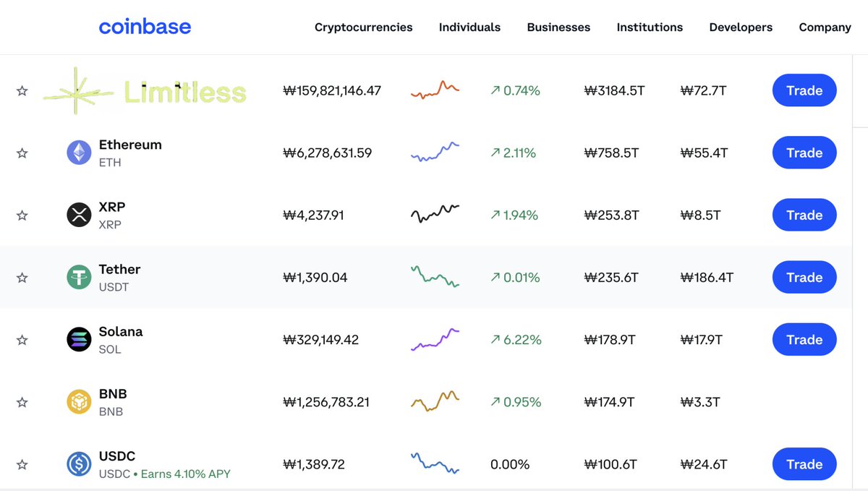Open the Developers menu
This screenshot has height=491, width=868.
(741, 27)
